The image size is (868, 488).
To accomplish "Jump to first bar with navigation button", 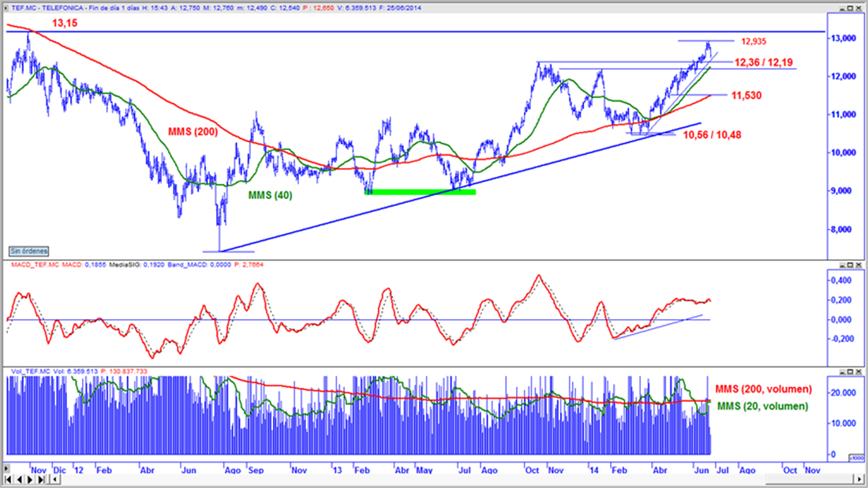I will pyautogui.click(x=8, y=479).
